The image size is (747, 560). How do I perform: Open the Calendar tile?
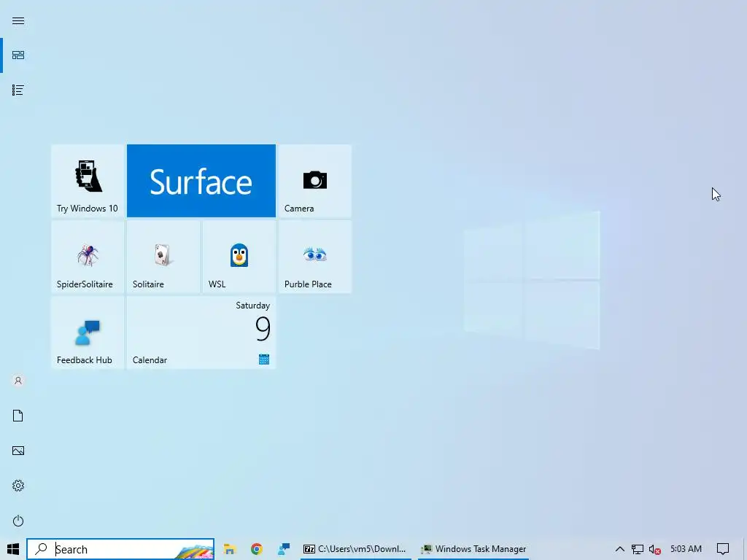pyautogui.click(x=201, y=332)
